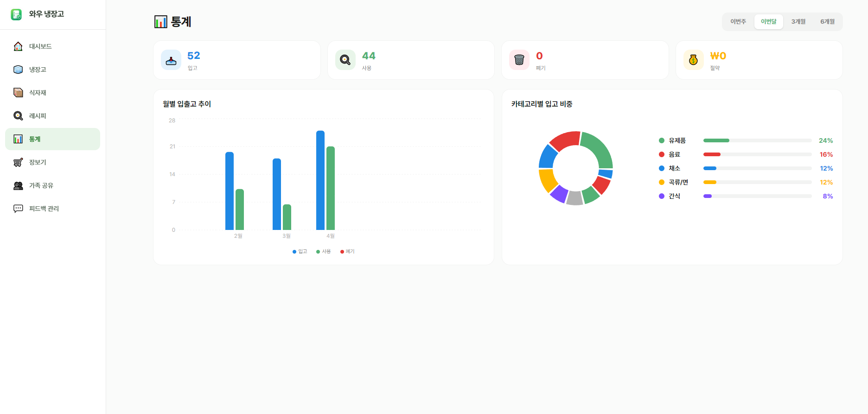Viewport: 868px width, 414px height.
Task: Click the 사용 magnifier icon on stat card
Action: tap(345, 60)
